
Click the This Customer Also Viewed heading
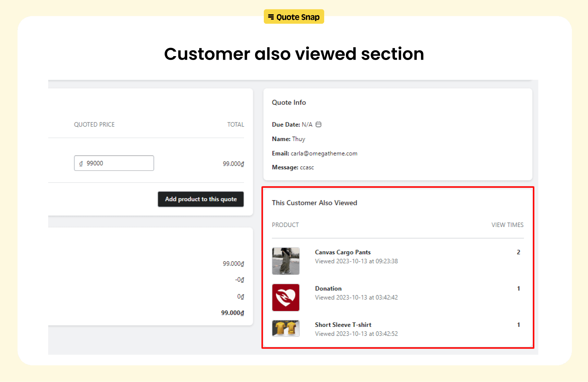pyautogui.click(x=314, y=203)
